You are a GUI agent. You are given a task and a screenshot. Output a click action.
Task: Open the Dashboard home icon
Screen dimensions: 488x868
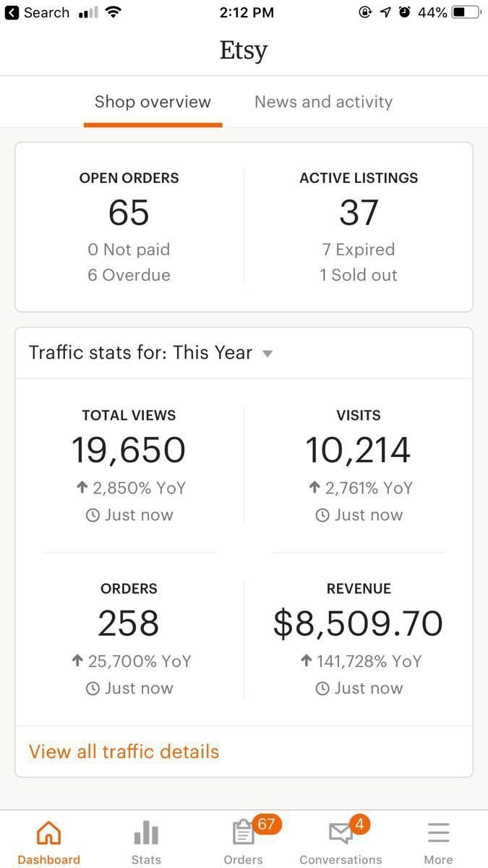48,833
